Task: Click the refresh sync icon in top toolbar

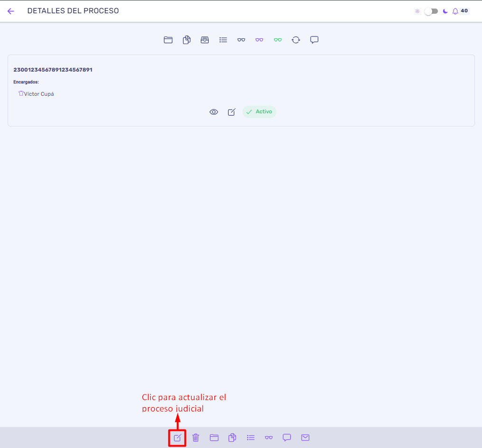Action: 296,40
